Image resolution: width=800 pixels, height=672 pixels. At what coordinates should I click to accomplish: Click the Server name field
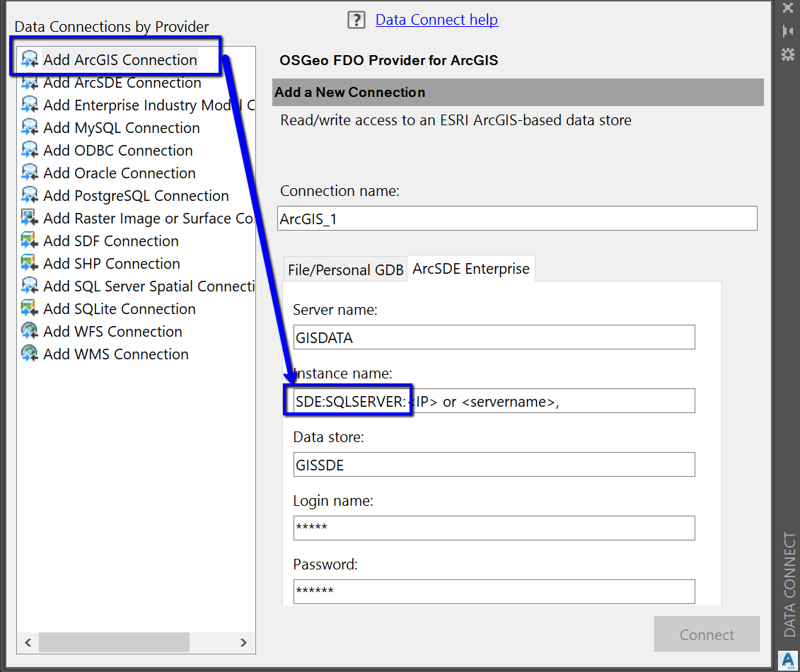pos(494,337)
